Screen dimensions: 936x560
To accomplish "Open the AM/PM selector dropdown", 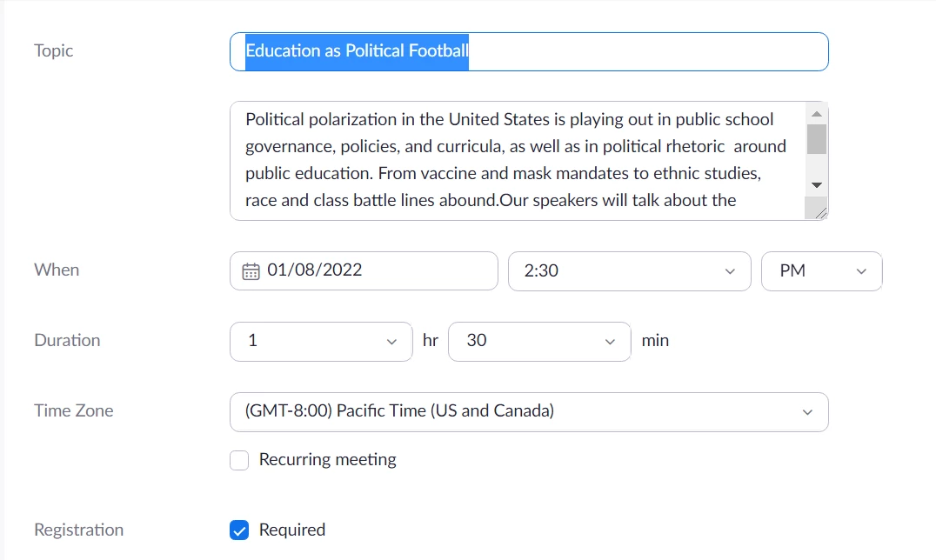I will [821, 271].
